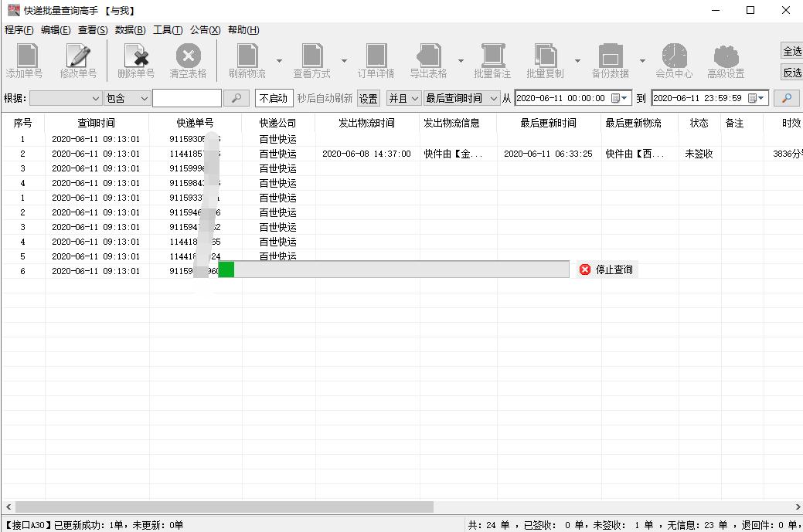
Task: Open 订单详情 (Order Details)
Action: 376,60
